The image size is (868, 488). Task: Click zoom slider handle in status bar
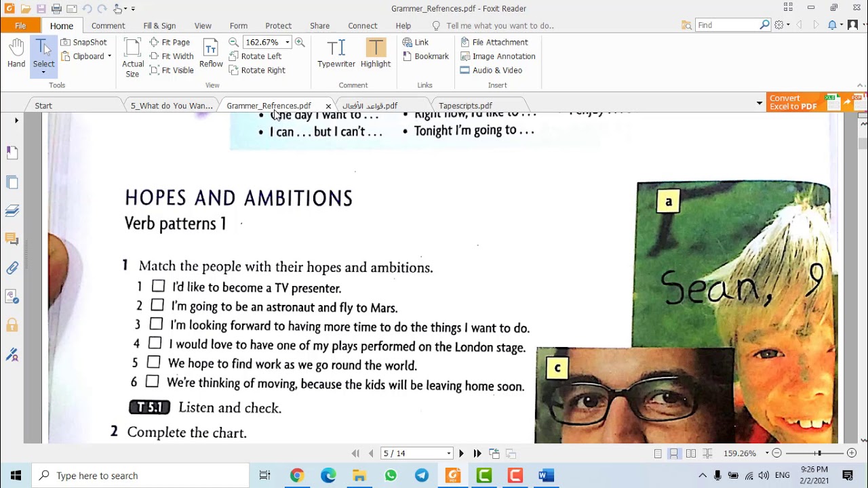[x=819, y=453]
